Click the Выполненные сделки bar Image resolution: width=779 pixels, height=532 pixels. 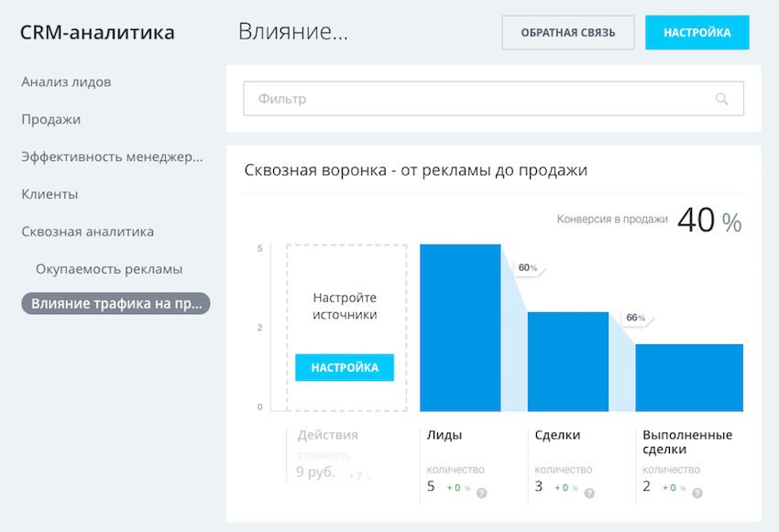[x=688, y=377]
